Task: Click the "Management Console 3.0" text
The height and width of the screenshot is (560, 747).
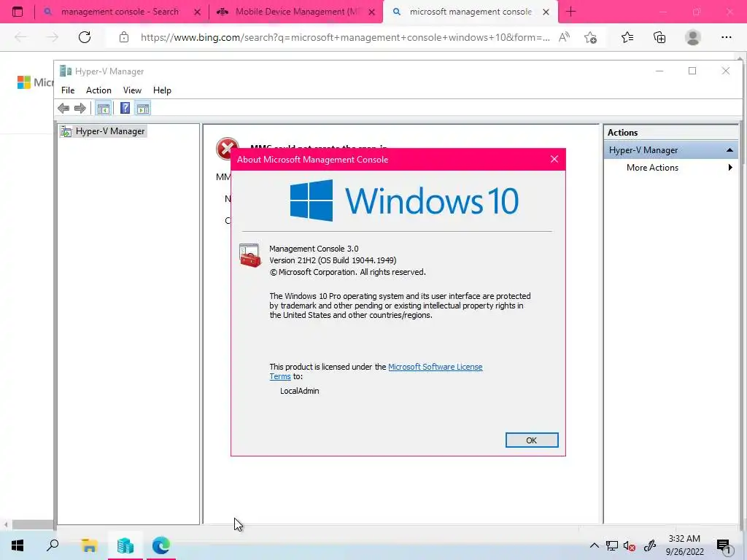Action: click(x=314, y=249)
